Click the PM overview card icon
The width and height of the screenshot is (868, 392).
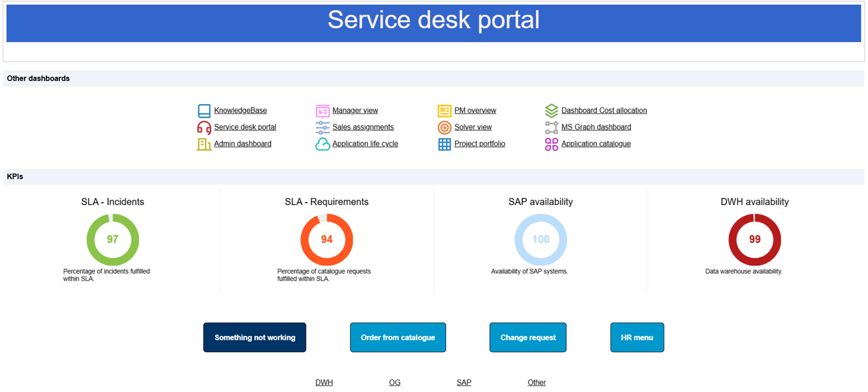tap(445, 111)
